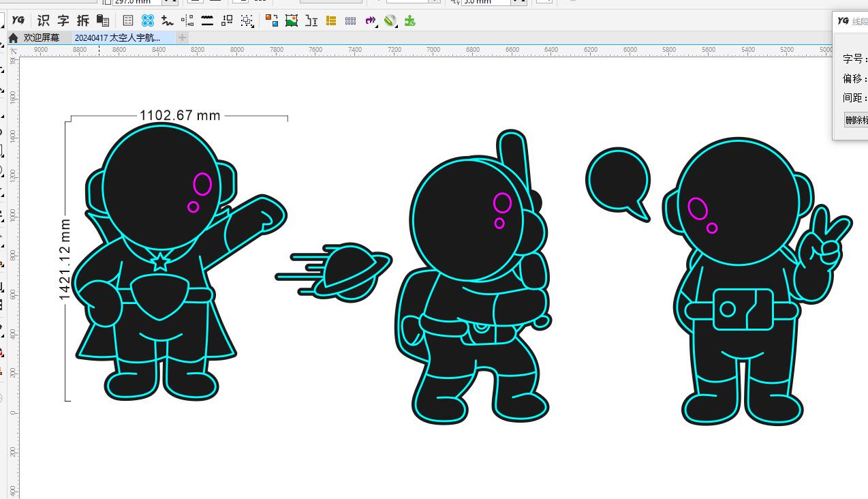
Task: Activate the 识 text recognition tool
Action: click(x=44, y=20)
